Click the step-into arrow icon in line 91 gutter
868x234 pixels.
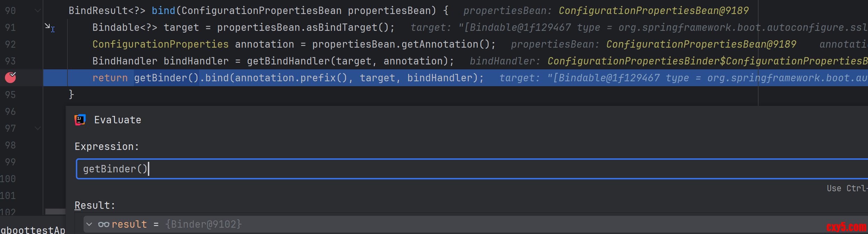point(48,27)
